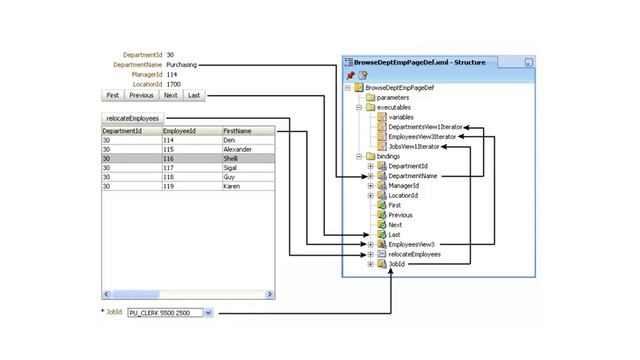Collapse the BrowseDeptEmpPageDef root node
The image size is (640, 360).
(x=347, y=88)
